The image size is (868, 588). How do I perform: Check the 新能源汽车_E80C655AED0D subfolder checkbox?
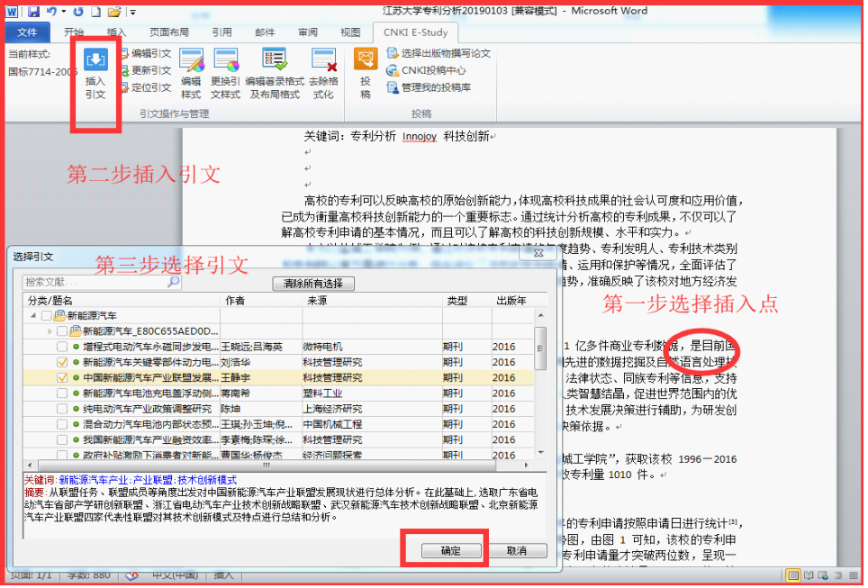coord(62,331)
